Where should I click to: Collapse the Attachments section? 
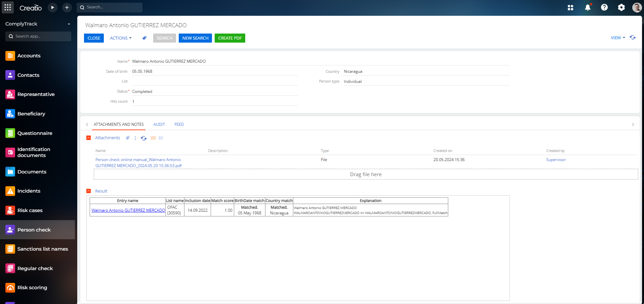click(88, 138)
